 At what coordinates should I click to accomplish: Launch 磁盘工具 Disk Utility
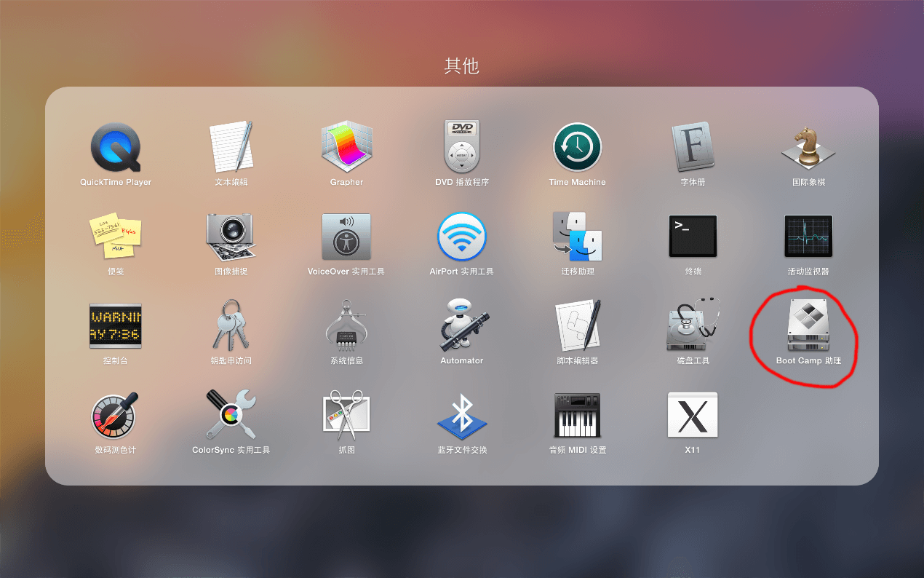[x=693, y=325]
